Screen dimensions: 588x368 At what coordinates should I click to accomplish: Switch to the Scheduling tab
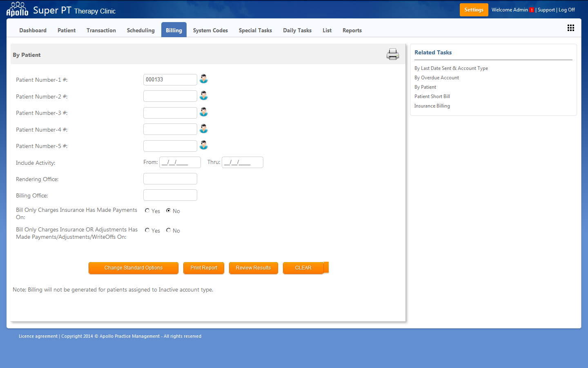click(x=140, y=30)
